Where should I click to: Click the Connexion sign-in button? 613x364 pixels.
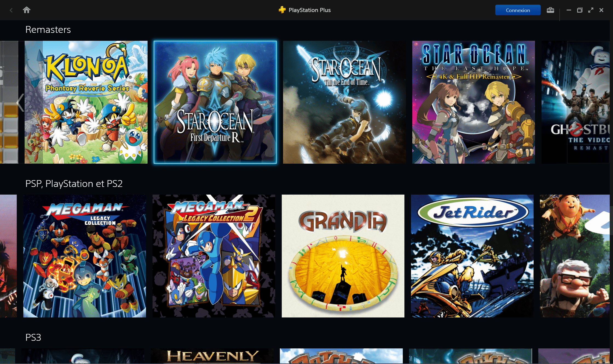click(x=518, y=10)
